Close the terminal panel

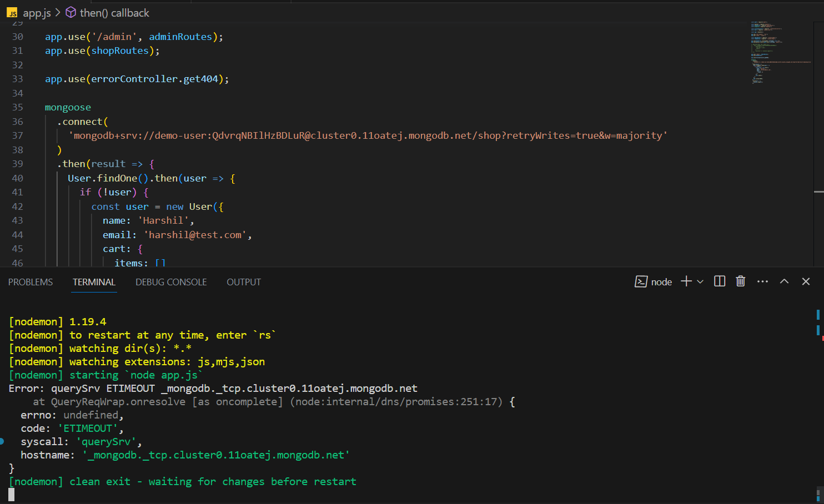point(806,281)
